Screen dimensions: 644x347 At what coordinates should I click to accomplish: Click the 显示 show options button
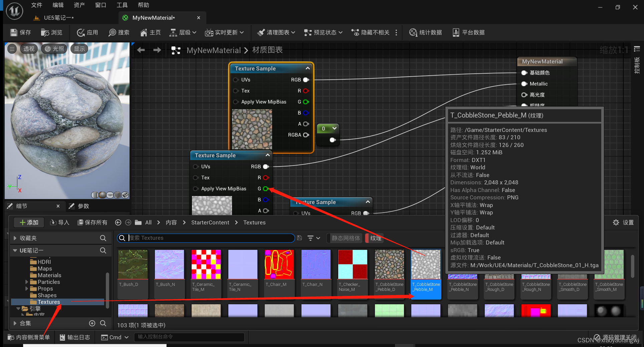click(x=79, y=49)
